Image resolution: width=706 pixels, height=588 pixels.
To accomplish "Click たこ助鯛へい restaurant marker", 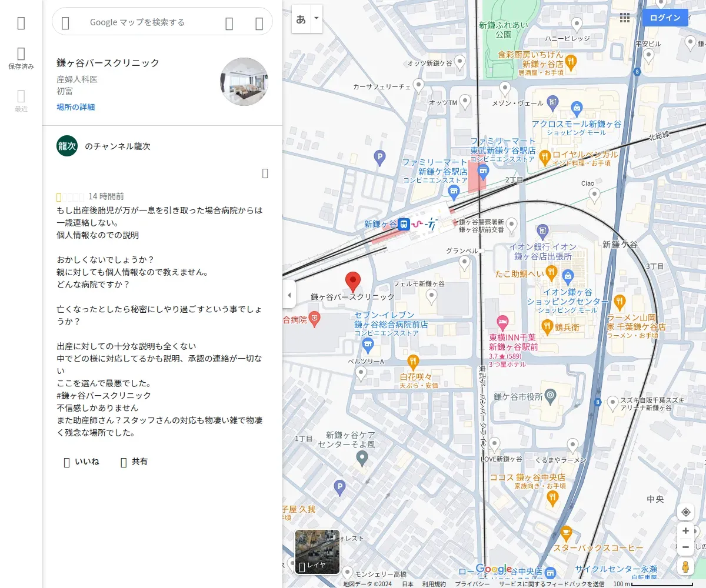I will click(x=551, y=272).
